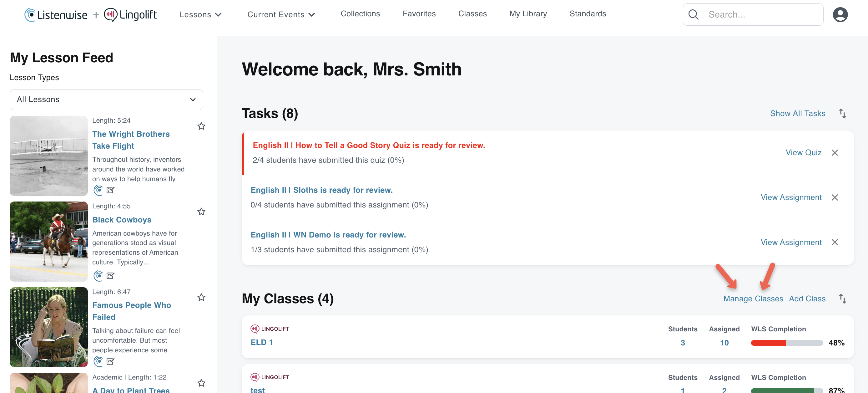Open the ELD 1 class

click(x=261, y=342)
